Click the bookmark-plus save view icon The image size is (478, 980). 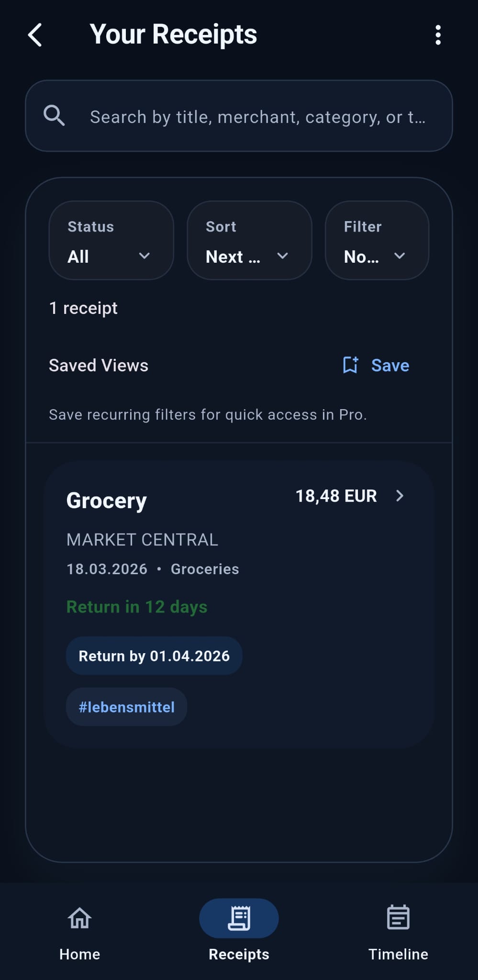click(350, 365)
